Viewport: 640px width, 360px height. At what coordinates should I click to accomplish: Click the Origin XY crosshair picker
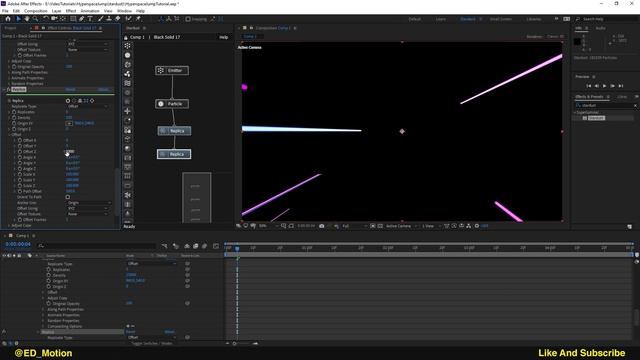[x=69, y=123]
